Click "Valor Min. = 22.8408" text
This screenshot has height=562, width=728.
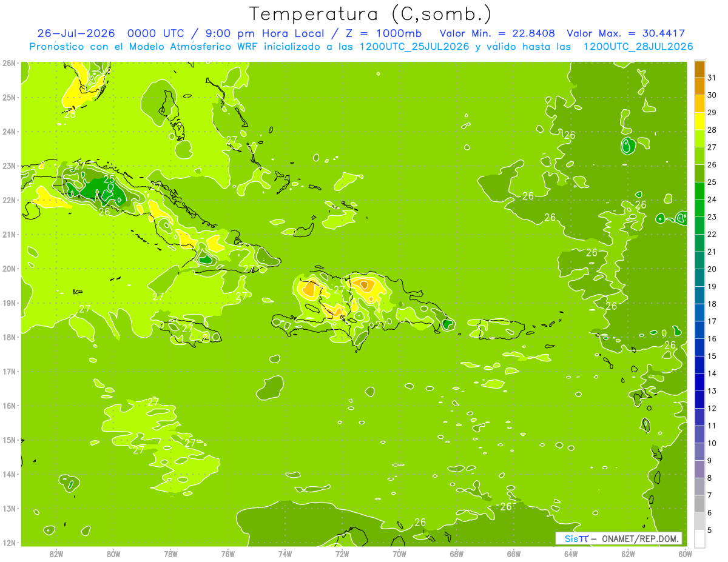[x=497, y=33]
